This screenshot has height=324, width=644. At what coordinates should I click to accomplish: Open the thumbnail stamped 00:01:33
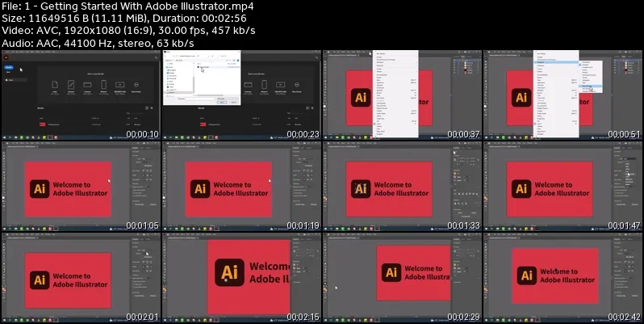coord(402,187)
